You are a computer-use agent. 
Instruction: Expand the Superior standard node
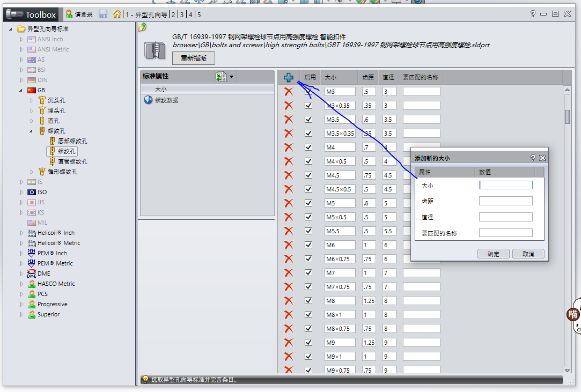coord(21,314)
